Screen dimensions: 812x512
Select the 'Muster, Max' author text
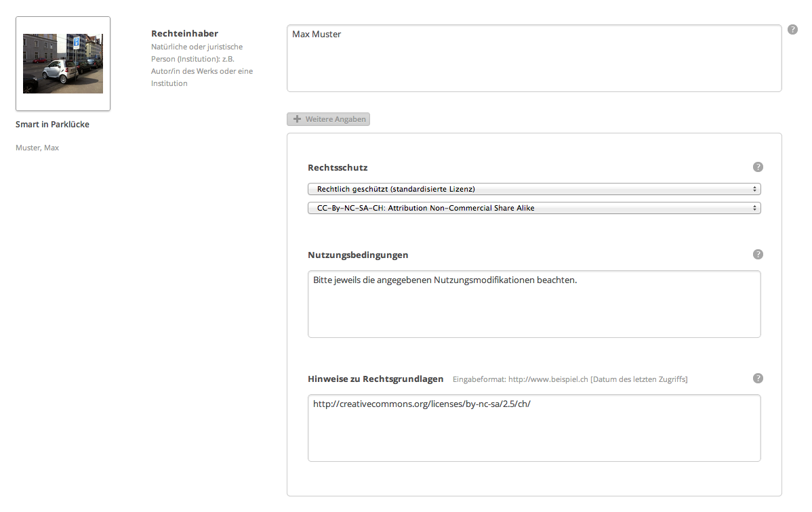click(x=37, y=148)
